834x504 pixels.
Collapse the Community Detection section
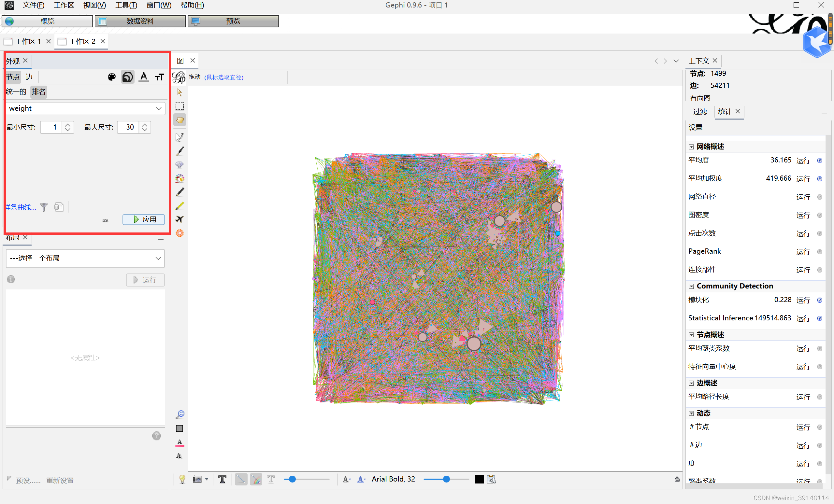coord(692,287)
